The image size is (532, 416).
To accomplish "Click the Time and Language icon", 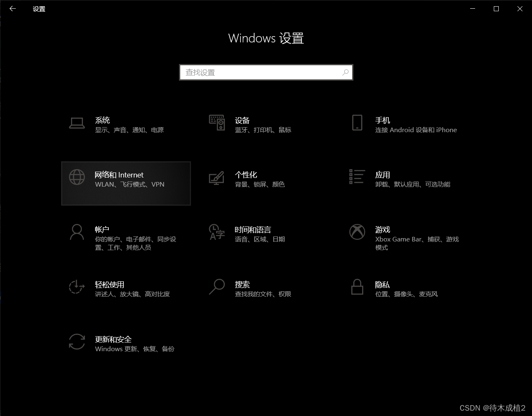I will 217,232.
